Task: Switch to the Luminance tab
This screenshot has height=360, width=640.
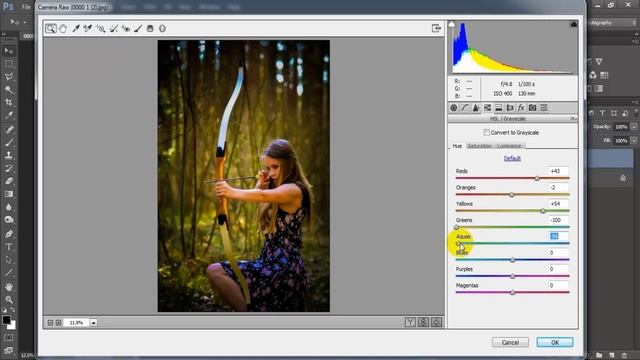Action: 509,146
